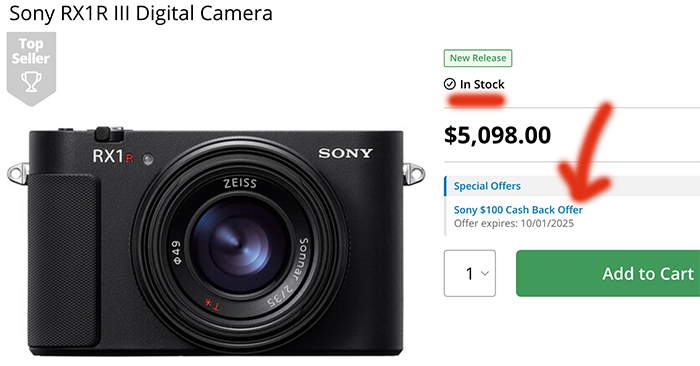Image resolution: width=700 pixels, height=366 pixels.
Task: Expand the Special Offers section header
Action: click(x=572, y=186)
